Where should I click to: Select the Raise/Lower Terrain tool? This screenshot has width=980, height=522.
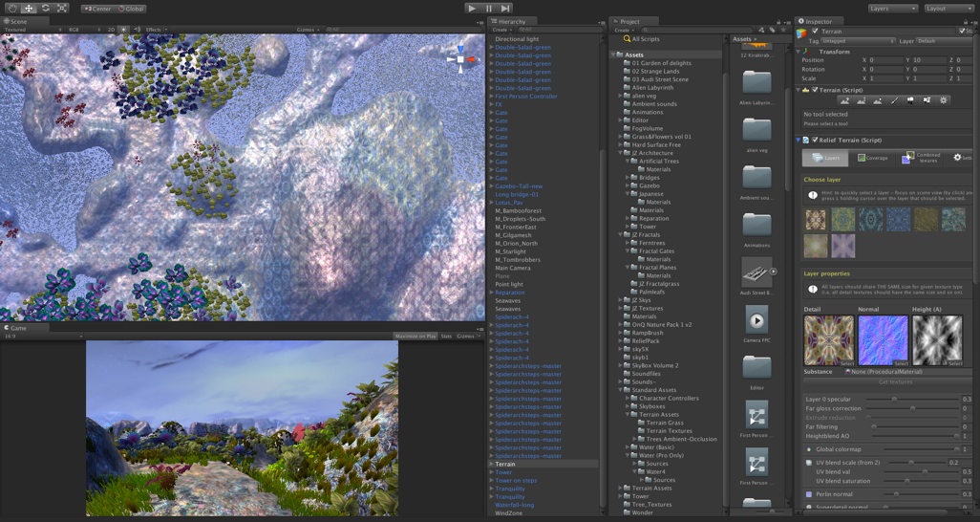click(844, 100)
